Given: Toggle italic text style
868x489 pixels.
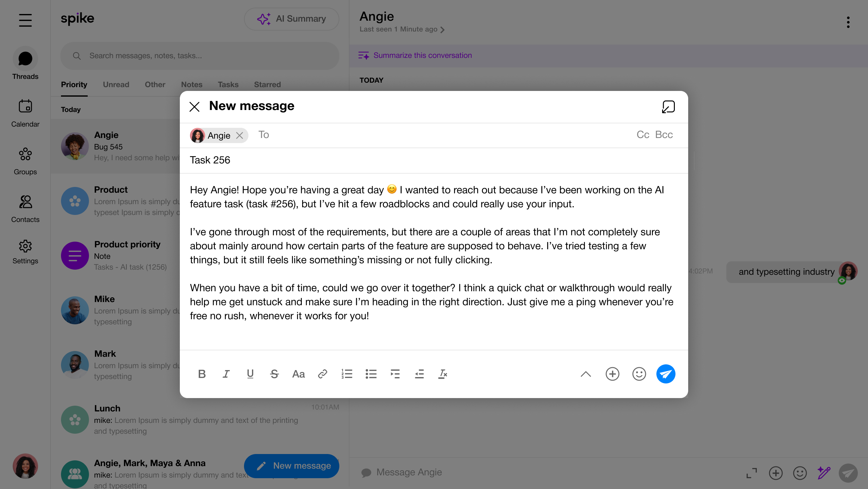Looking at the screenshot, I should 226,374.
